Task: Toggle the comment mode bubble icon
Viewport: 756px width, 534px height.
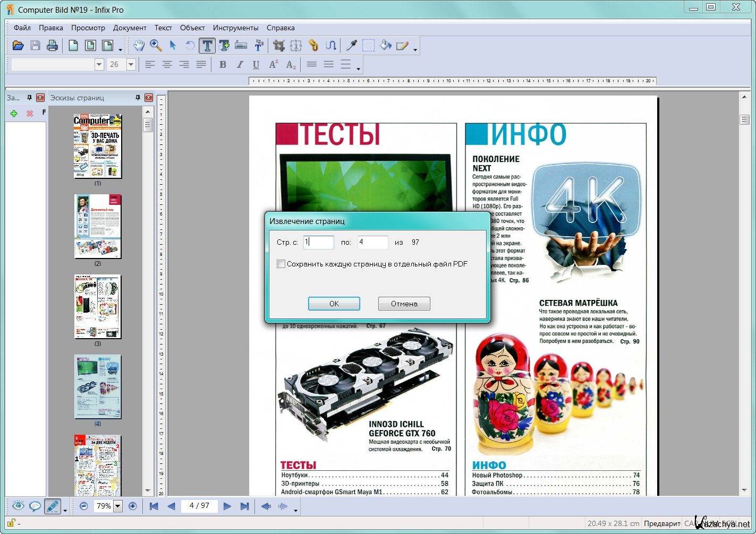Action: (x=35, y=506)
